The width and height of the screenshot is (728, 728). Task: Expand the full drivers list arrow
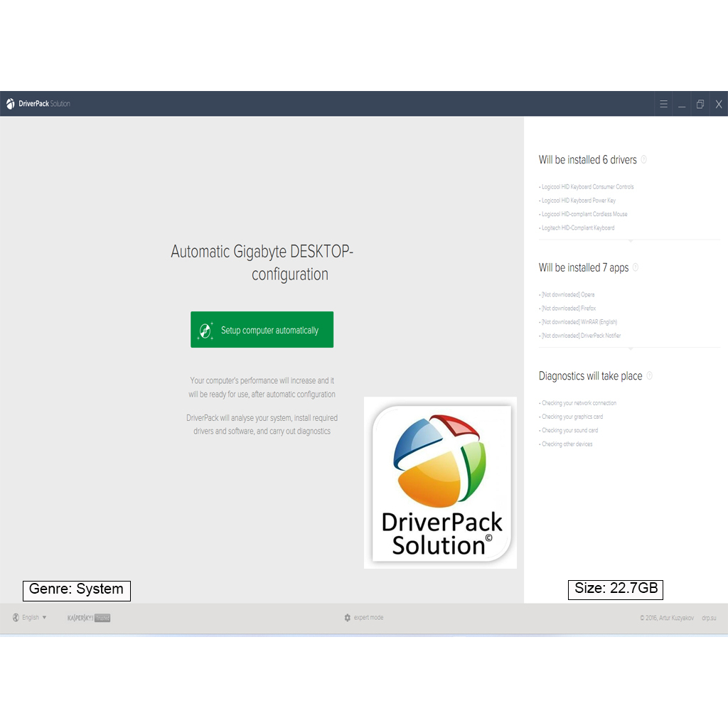[630, 241]
